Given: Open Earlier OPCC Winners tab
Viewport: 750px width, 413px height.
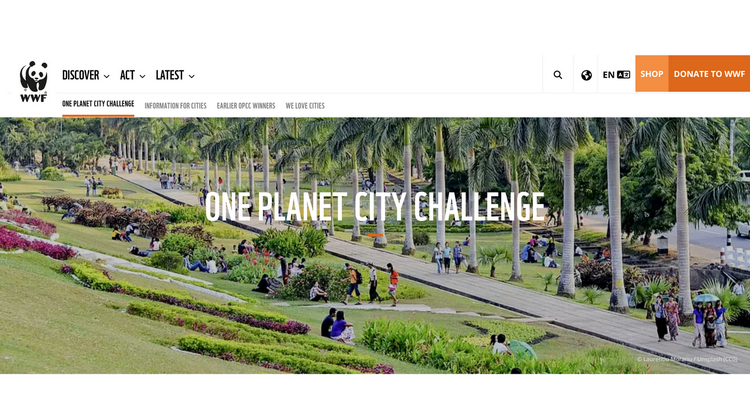Looking at the screenshot, I should (x=246, y=106).
